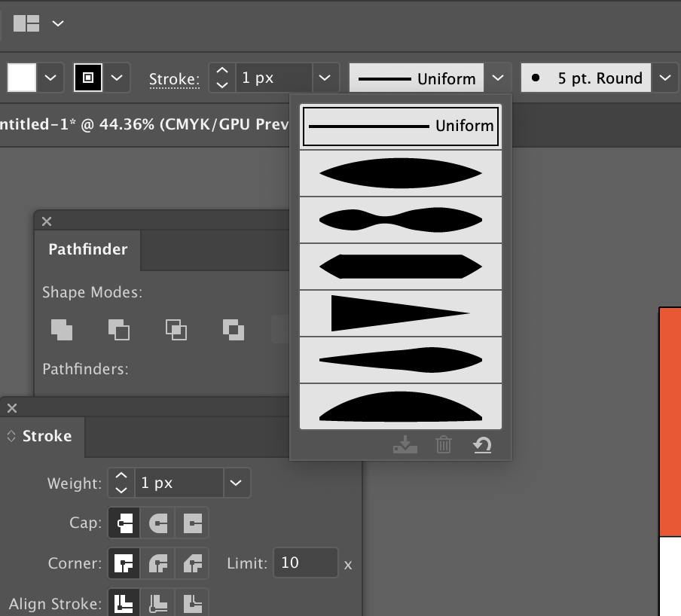Click the underlined Stroke label link

(x=174, y=78)
